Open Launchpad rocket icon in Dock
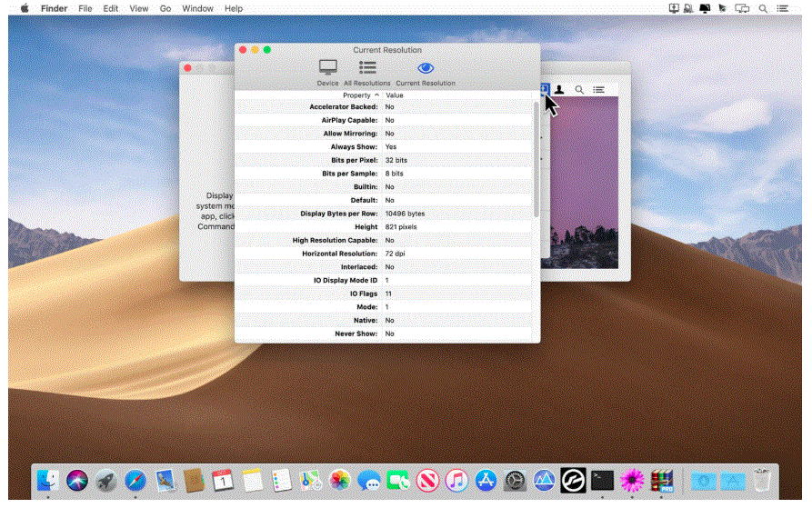The image size is (812, 508). [x=106, y=480]
